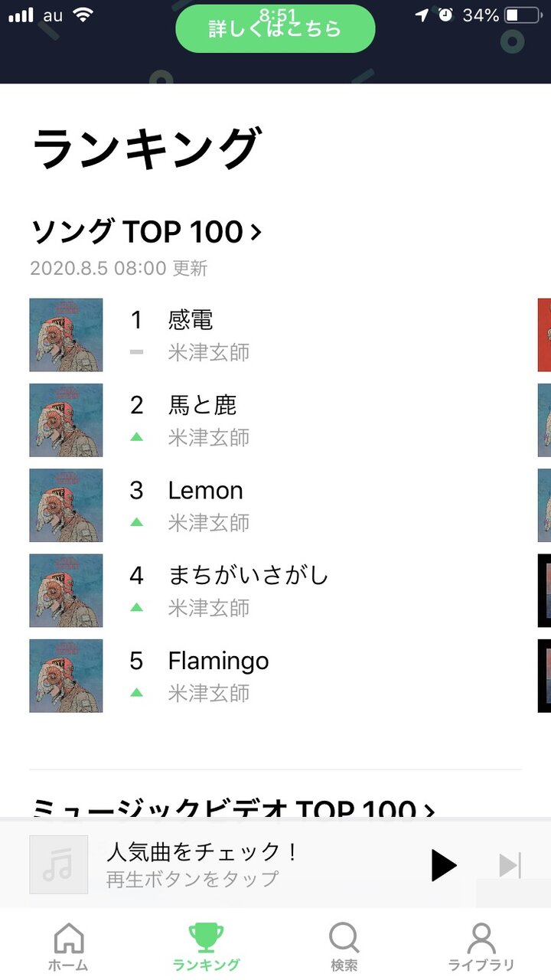Open the 検索 magnifier icon
Viewport: 551px width, 980px height.
point(344,938)
